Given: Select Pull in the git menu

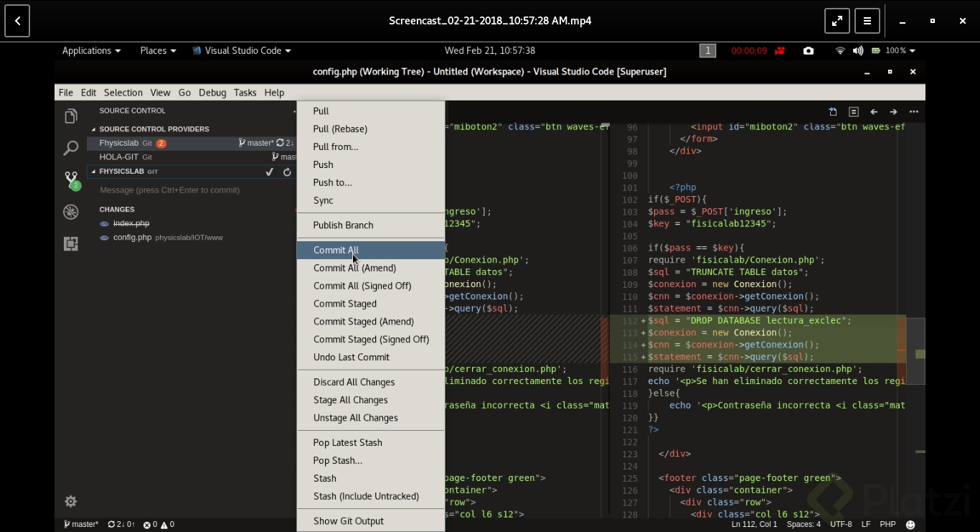Looking at the screenshot, I should [371, 111].
